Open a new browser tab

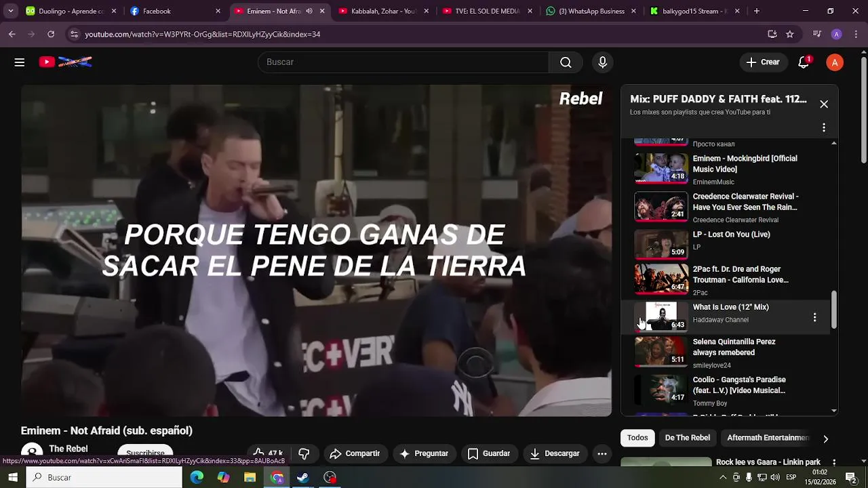point(757,11)
